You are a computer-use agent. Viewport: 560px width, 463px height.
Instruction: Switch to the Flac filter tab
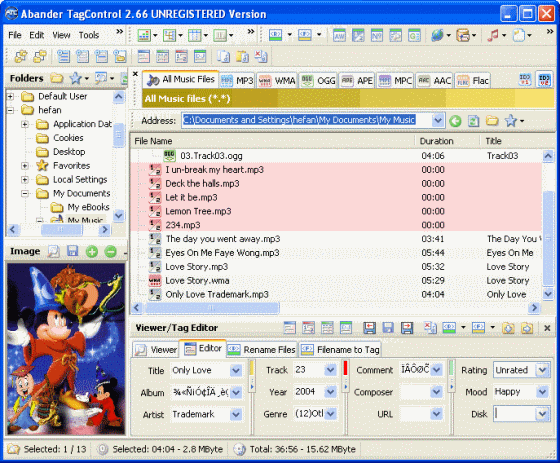[x=473, y=81]
